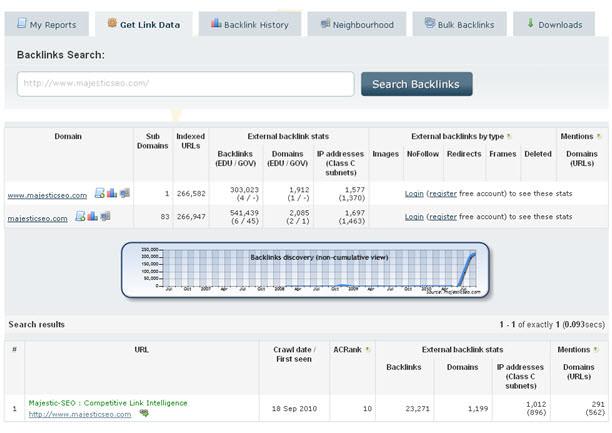
Task: Click the 541,439 backlinks value
Action: click(x=244, y=212)
